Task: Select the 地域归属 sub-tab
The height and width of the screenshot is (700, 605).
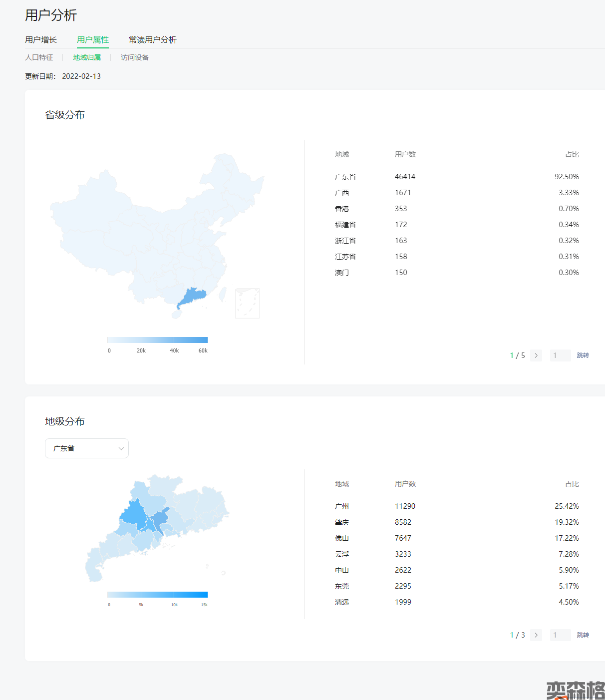Action: click(x=87, y=57)
